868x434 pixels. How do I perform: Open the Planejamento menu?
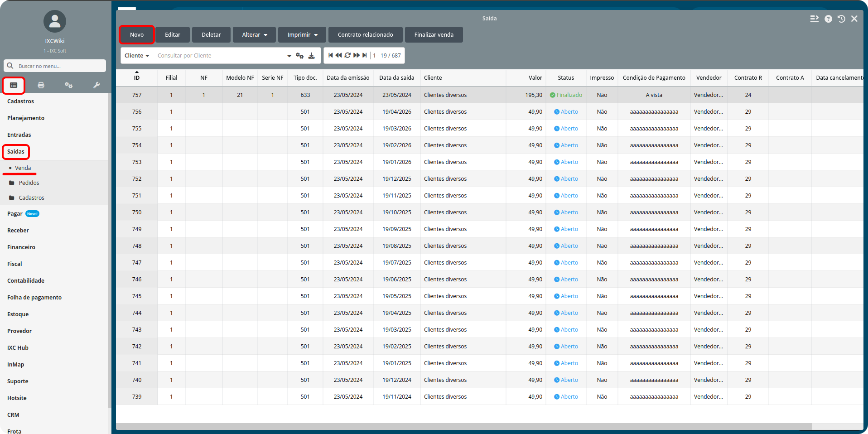[x=26, y=118]
